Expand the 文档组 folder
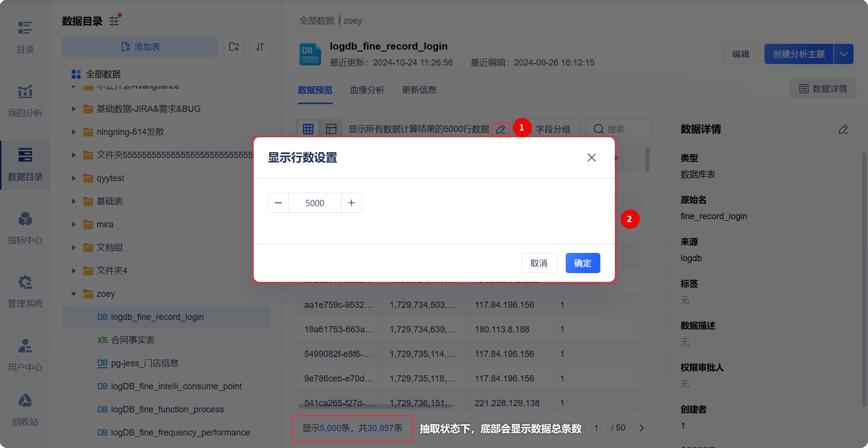 (74, 248)
